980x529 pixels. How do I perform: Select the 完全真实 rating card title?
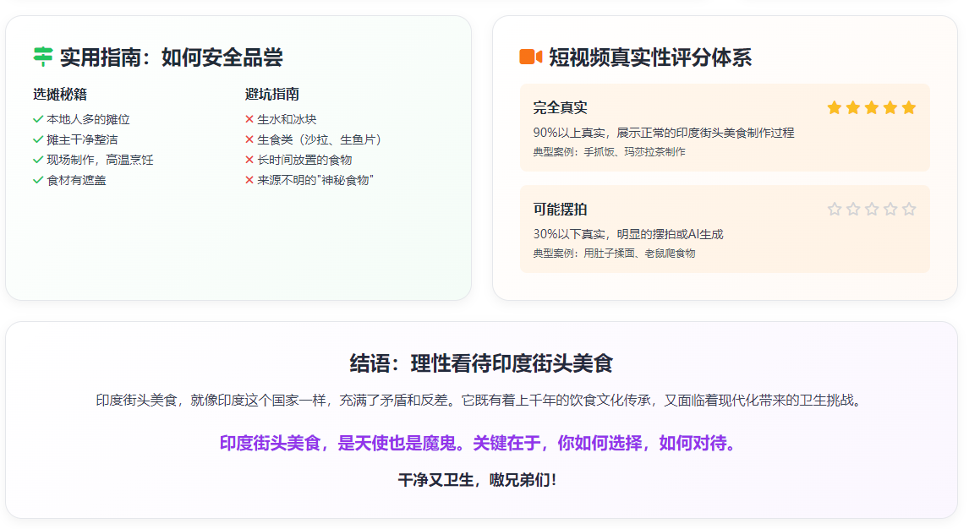[560, 107]
